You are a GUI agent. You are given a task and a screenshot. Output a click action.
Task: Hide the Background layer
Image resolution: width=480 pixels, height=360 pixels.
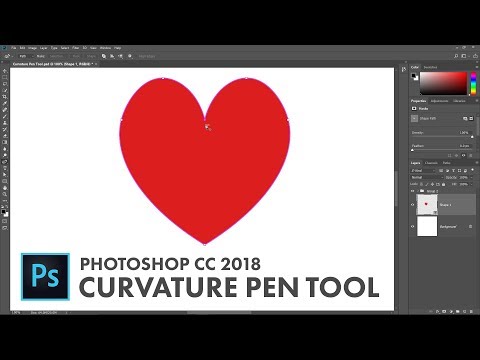click(x=413, y=227)
